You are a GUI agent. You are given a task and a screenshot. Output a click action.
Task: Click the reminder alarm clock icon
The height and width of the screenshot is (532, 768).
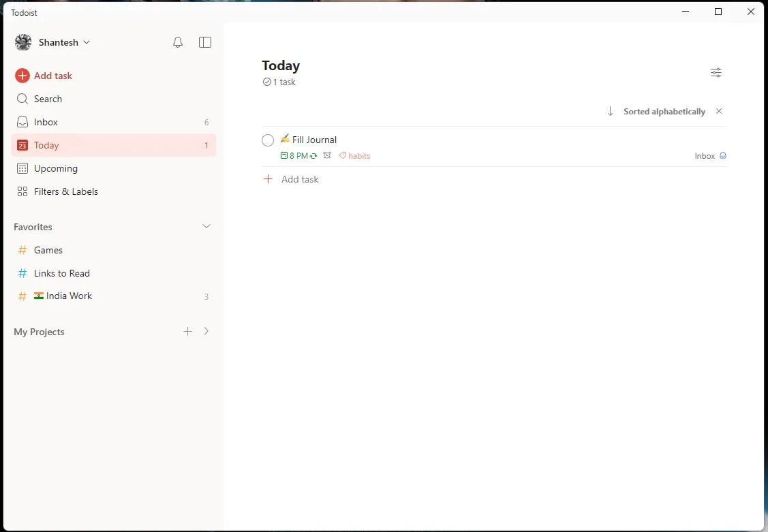coord(327,155)
